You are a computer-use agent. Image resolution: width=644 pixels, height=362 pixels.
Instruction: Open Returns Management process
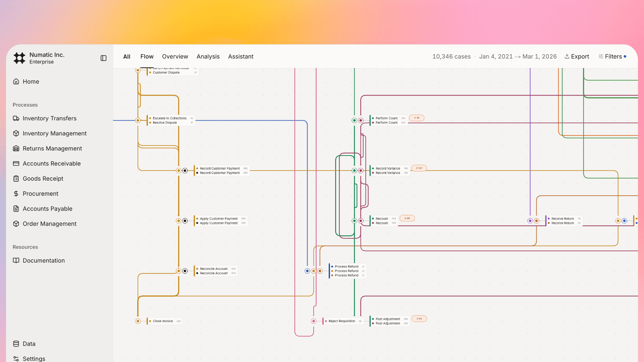coord(52,148)
